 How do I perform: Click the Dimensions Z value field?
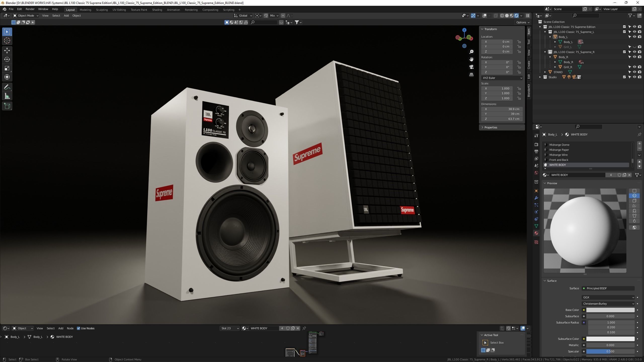click(x=502, y=119)
